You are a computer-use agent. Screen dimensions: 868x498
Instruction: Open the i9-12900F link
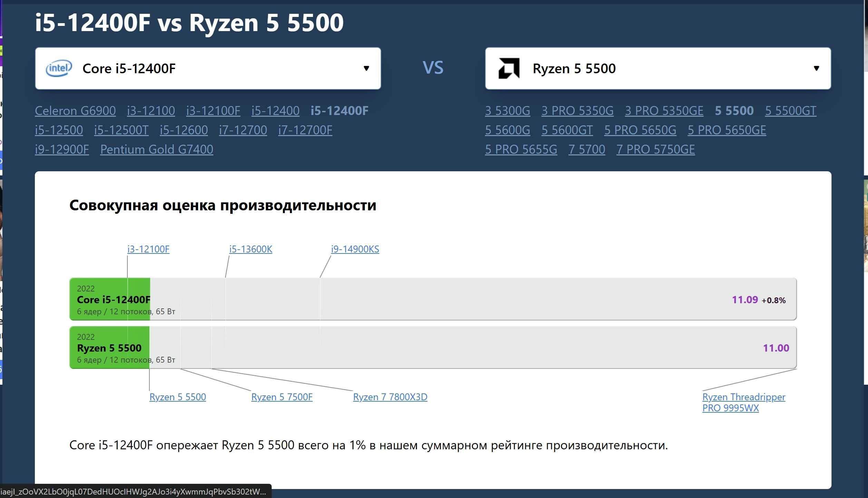[x=62, y=150]
